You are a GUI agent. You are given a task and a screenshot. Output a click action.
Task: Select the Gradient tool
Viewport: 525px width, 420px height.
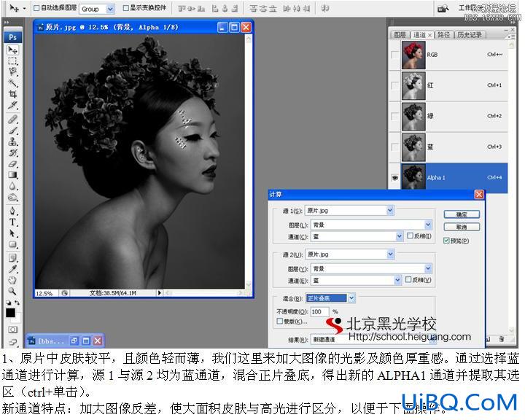(x=12, y=175)
